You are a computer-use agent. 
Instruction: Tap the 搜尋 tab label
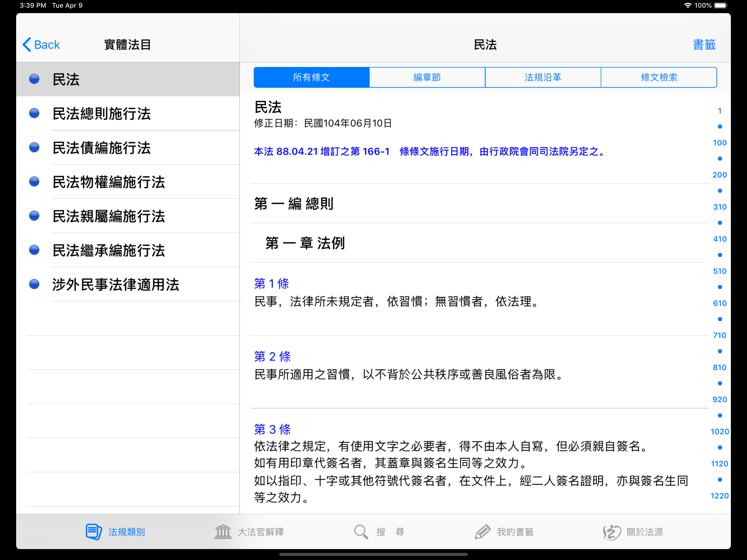pos(390,532)
